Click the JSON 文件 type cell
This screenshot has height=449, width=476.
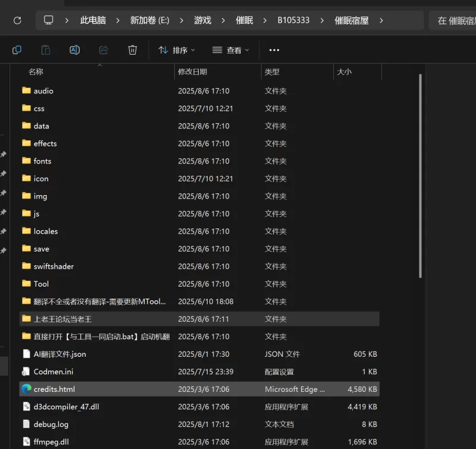click(282, 354)
